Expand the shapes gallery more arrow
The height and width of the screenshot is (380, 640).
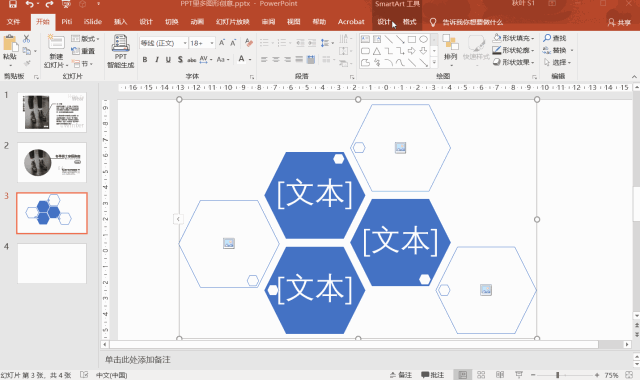[x=434, y=62]
